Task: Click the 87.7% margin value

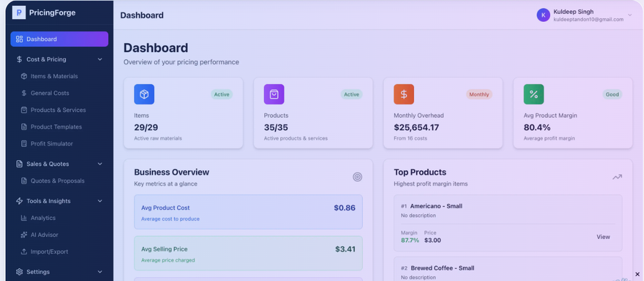Action: (410, 240)
